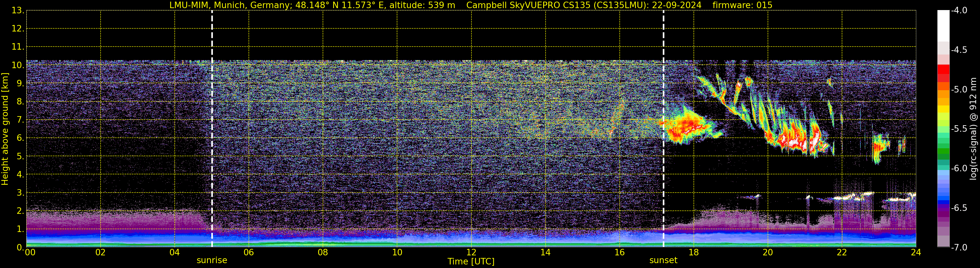Viewport: 980px width, 268px height.
Task: Click the x-axis tick label '10'
Action: [x=397, y=252]
